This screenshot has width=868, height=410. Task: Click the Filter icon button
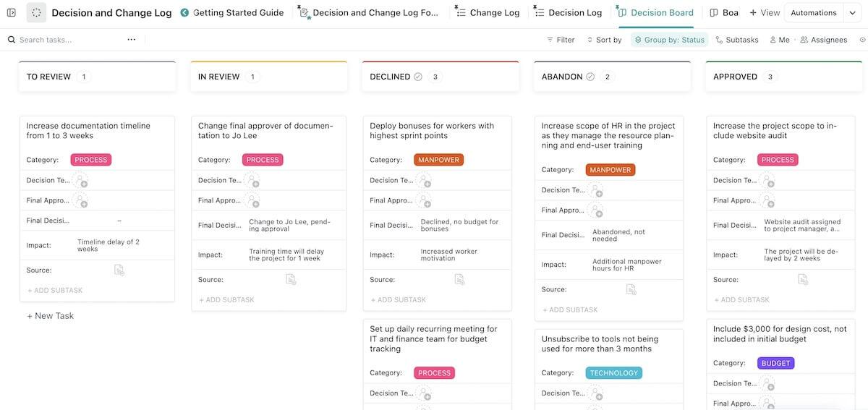pyautogui.click(x=561, y=40)
